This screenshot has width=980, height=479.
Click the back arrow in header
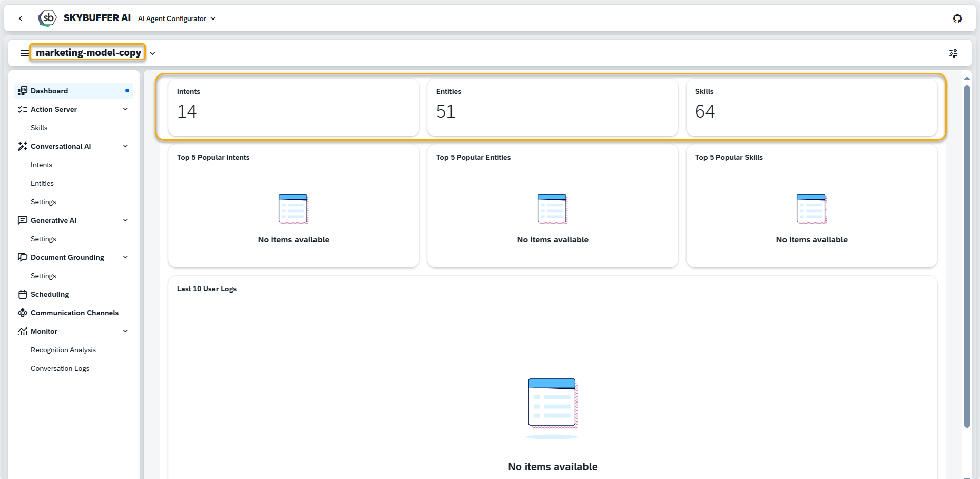[21, 18]
